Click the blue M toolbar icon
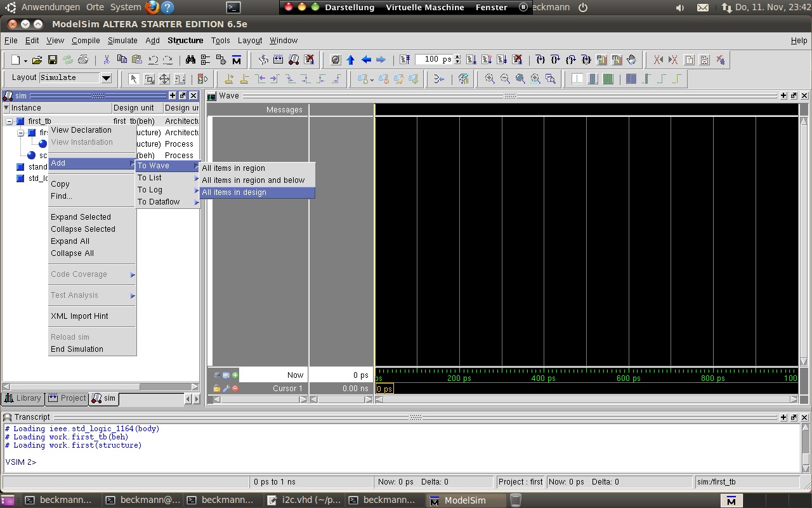Viewport: 812px width, 508px height. pos(237,60)
